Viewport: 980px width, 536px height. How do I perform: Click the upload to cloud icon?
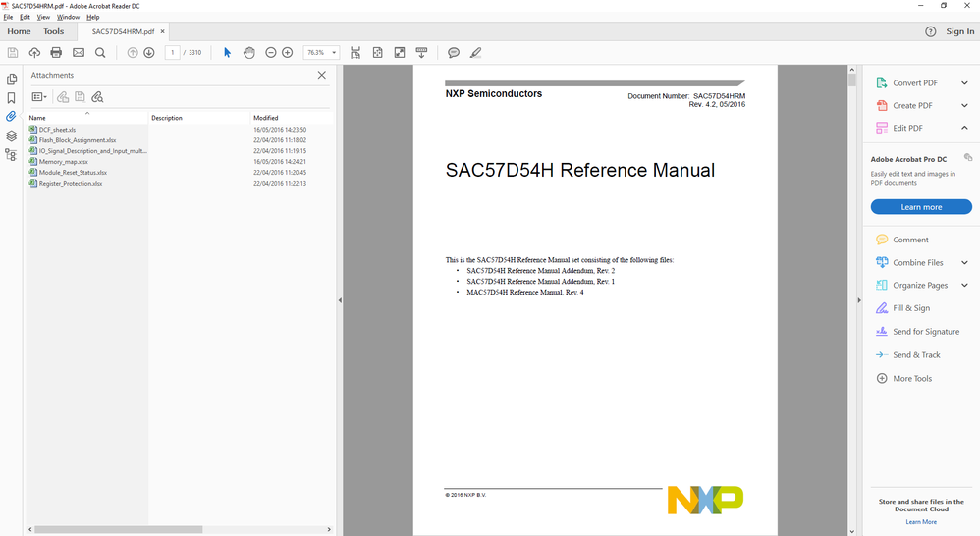[34, 53]
